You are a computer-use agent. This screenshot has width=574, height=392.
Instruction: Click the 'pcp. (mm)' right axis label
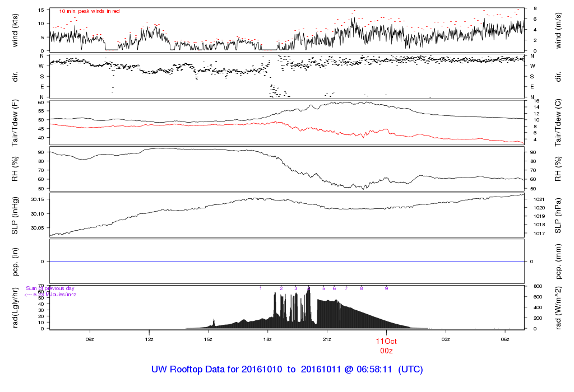(558, 262)
